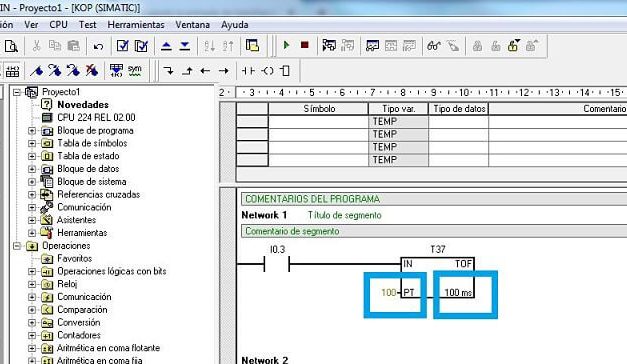Click the yellow force padlock icon
627x364 pixels.
(x=513, y=46)
